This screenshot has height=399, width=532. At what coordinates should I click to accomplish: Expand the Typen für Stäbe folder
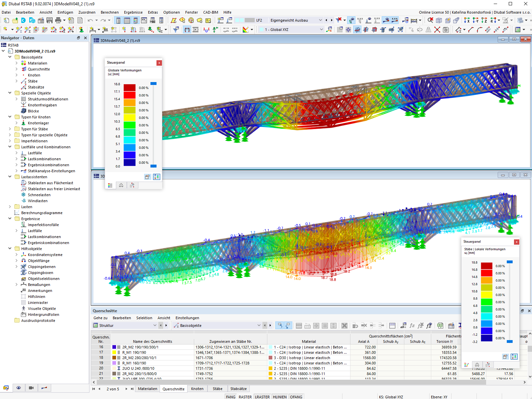[10, 129]
